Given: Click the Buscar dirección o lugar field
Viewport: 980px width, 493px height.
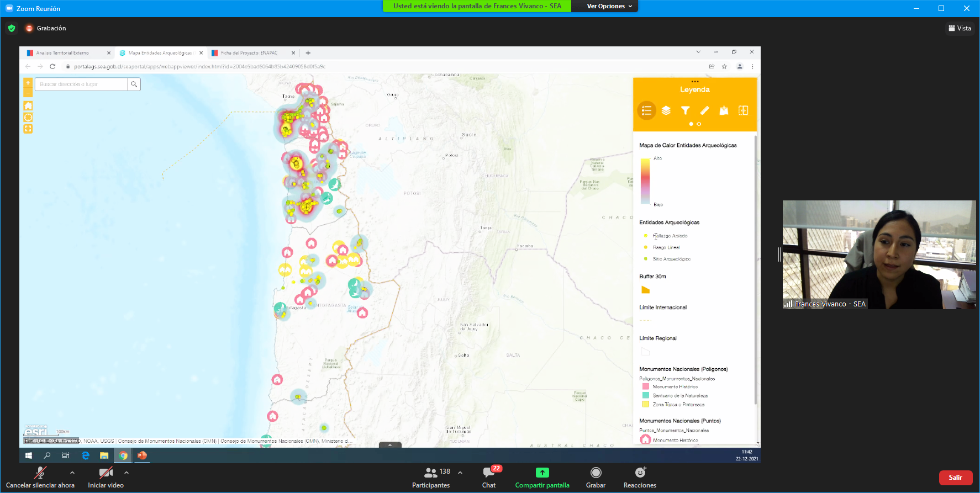Looking at the screenshot, I should click(82, 84).
